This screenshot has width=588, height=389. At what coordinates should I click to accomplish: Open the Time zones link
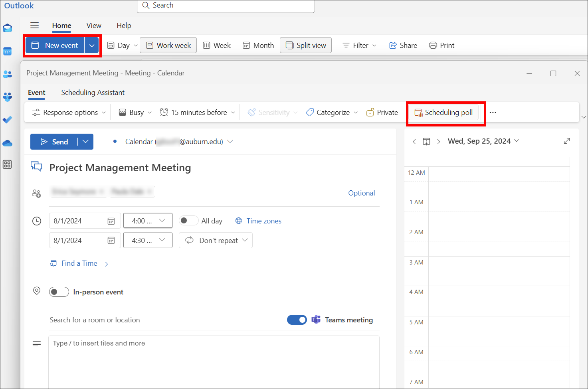[x=258, y=221]
